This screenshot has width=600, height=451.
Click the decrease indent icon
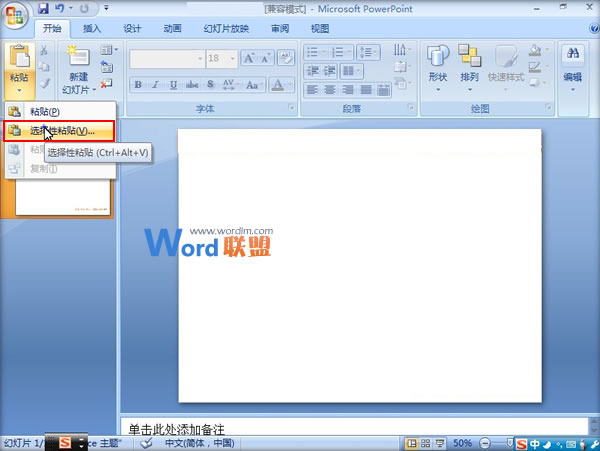tap(313, 71)
